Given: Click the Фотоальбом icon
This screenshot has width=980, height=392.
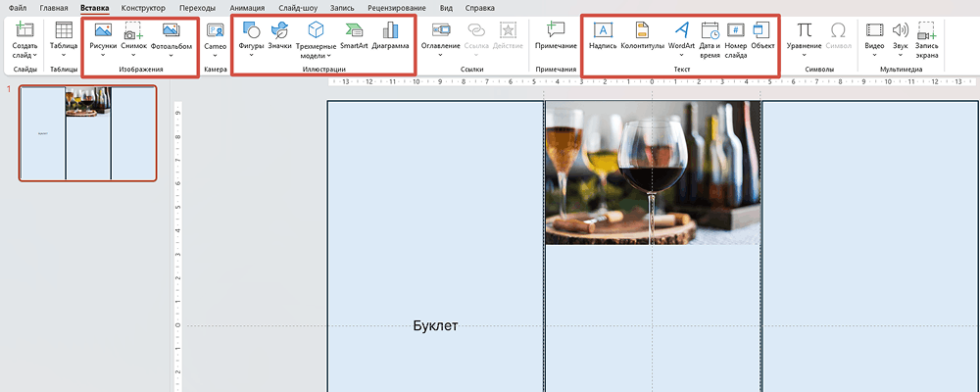Looking at the screenshot, I should coord(171,29).
